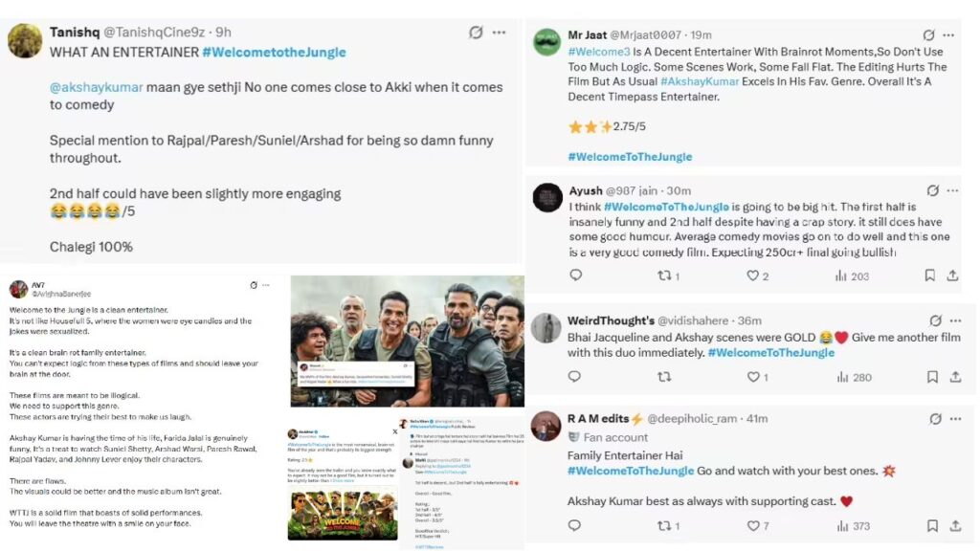Open the cast group photo image
This screenshot has width=980, height=551.
point(407,342)
